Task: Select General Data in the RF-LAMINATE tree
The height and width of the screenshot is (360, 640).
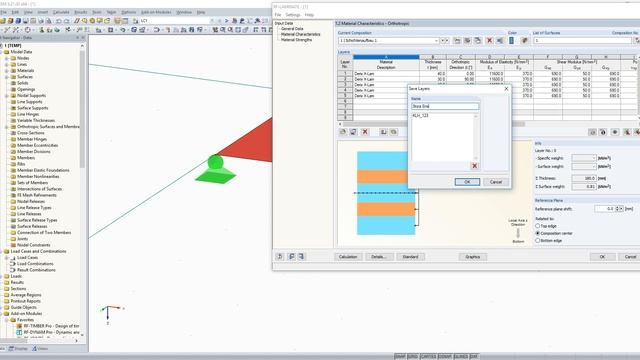Action: 292,29
